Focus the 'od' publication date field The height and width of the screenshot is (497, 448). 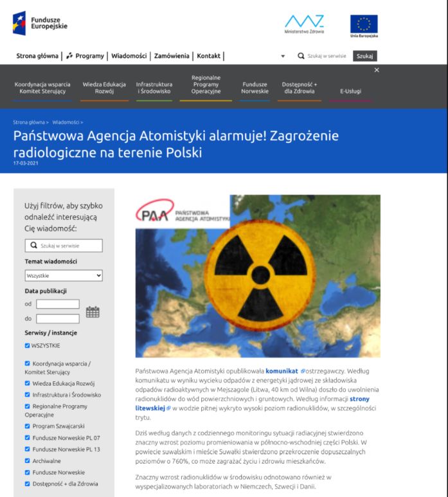pyautogui.click(x=58, y=303)
